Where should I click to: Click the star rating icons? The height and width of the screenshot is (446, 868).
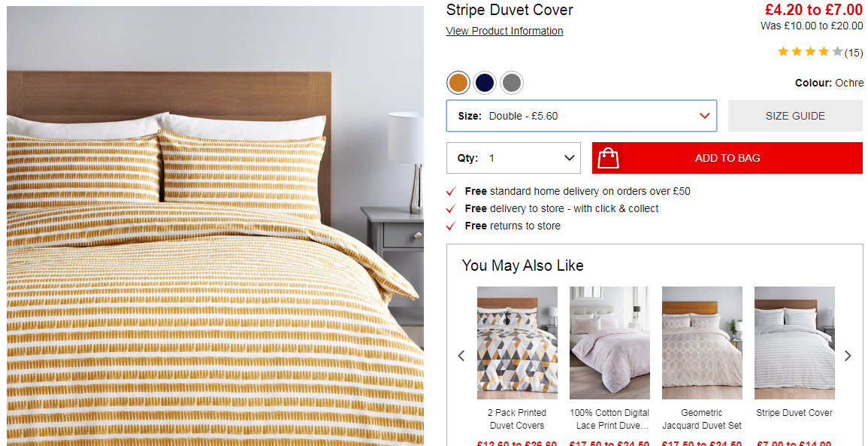point(810,52)
